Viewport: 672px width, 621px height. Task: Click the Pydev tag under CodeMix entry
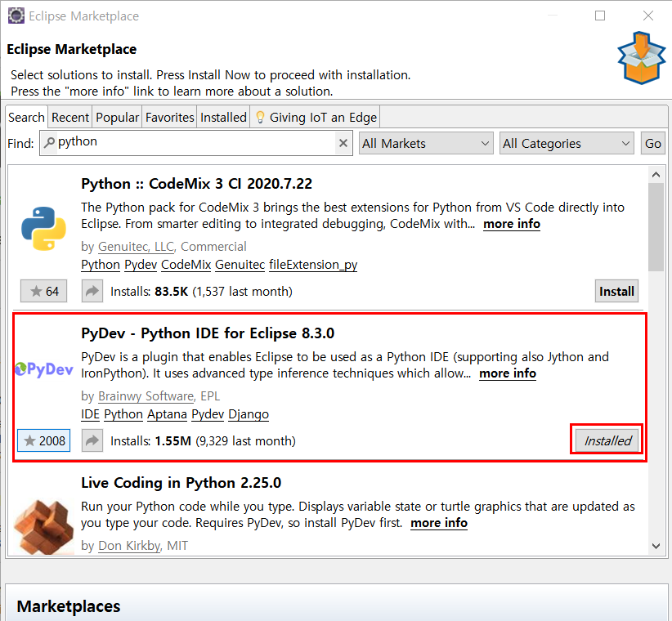coord(141,265)
